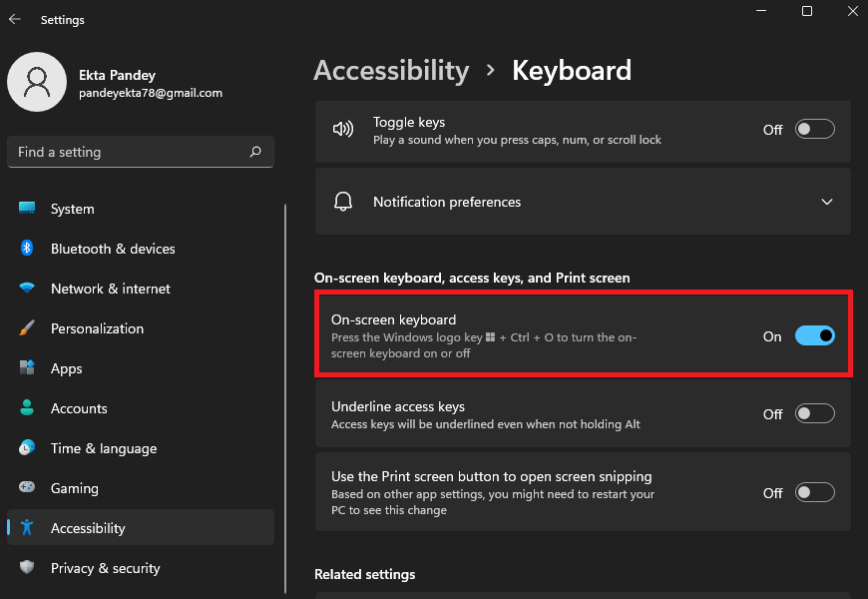This screenshot has width=868, height=599.
Task: Click the System monitor icon in sidebar
Action: (28, 209)
